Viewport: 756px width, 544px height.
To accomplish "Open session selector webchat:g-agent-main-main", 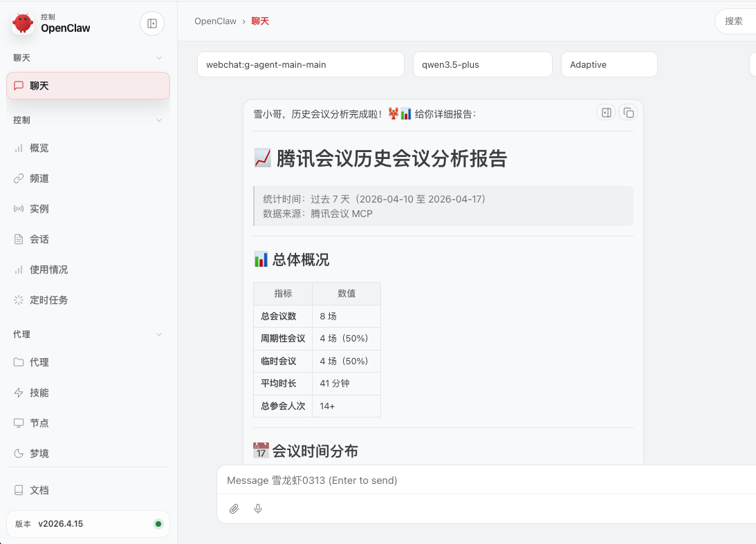I will [x=300, y=64].
